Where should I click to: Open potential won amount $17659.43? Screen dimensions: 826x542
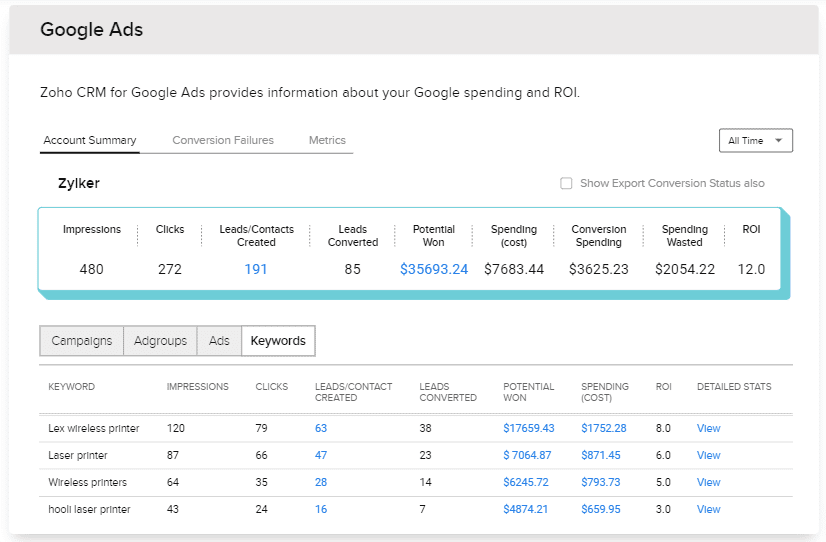click(x=528, y=428)
